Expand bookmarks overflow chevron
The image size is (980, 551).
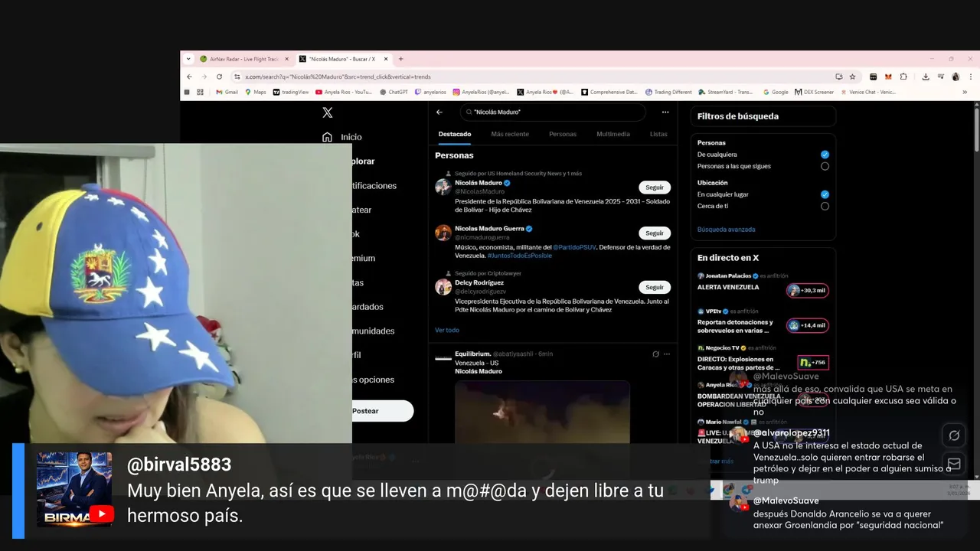tap(965, 92)
